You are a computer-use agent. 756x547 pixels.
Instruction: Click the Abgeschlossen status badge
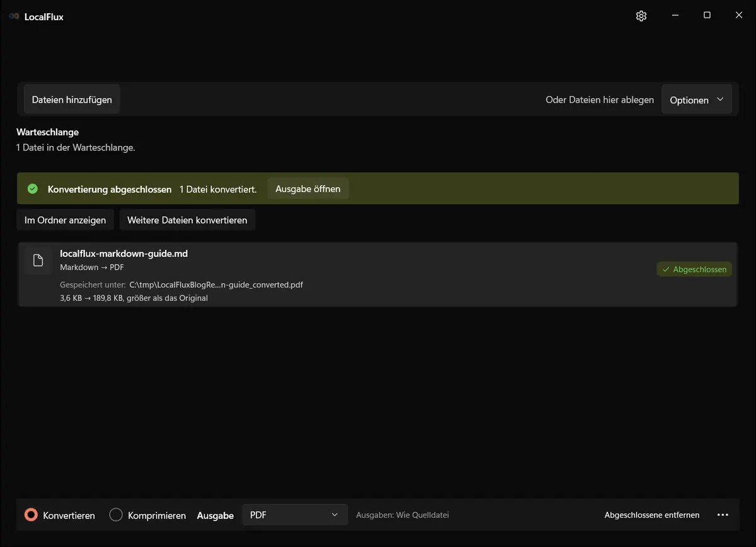point(694,269)
